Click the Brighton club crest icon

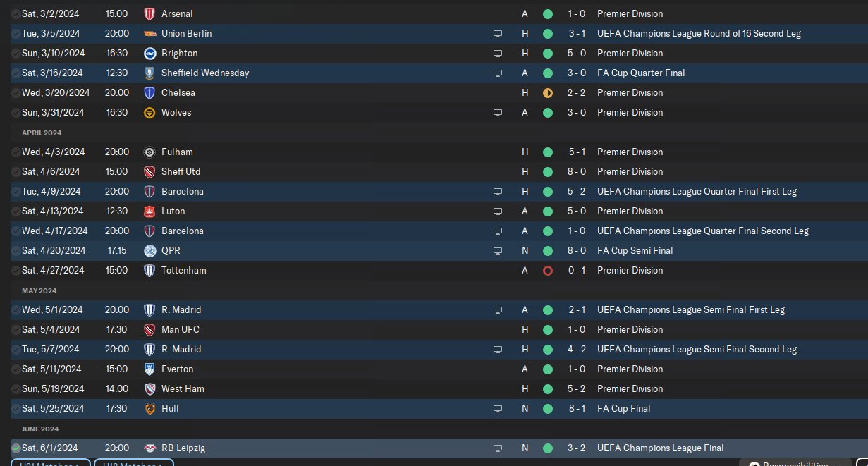[x=149, y=53]
